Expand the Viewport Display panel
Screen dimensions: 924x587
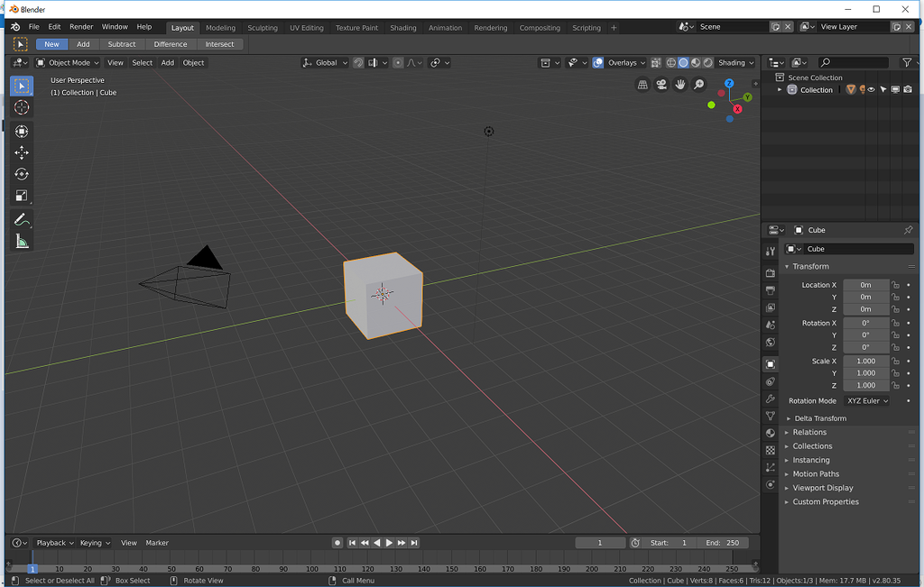[823, 488]
